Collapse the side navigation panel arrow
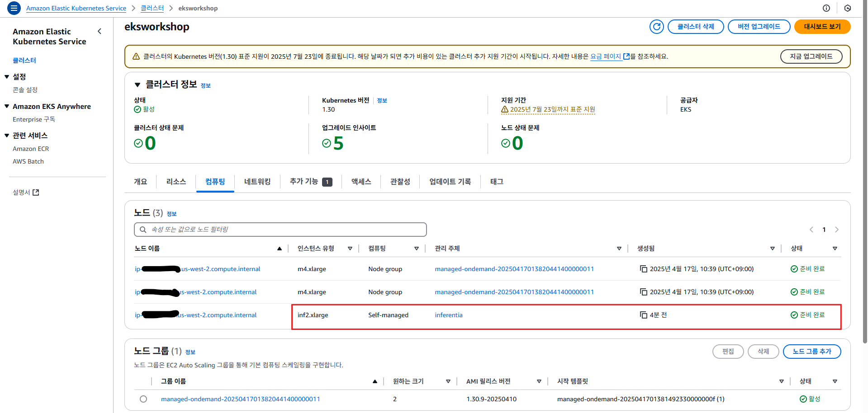Image resolution: width=868 pixels, height=413 pixels. click(x=100, y=31)
